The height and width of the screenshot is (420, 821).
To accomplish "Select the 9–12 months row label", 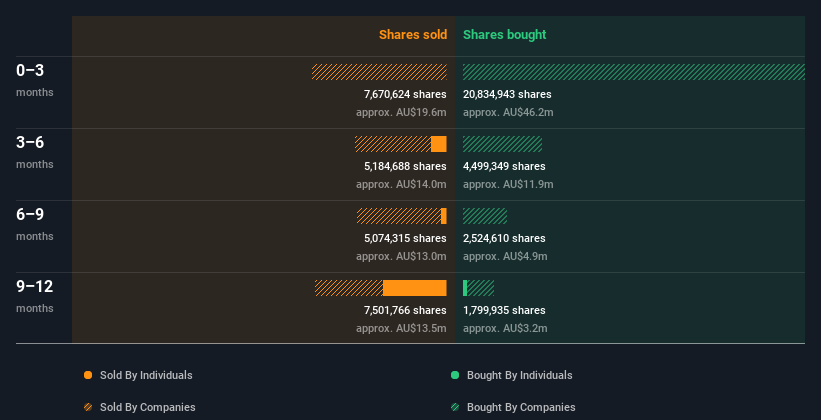I will point(35,296).
